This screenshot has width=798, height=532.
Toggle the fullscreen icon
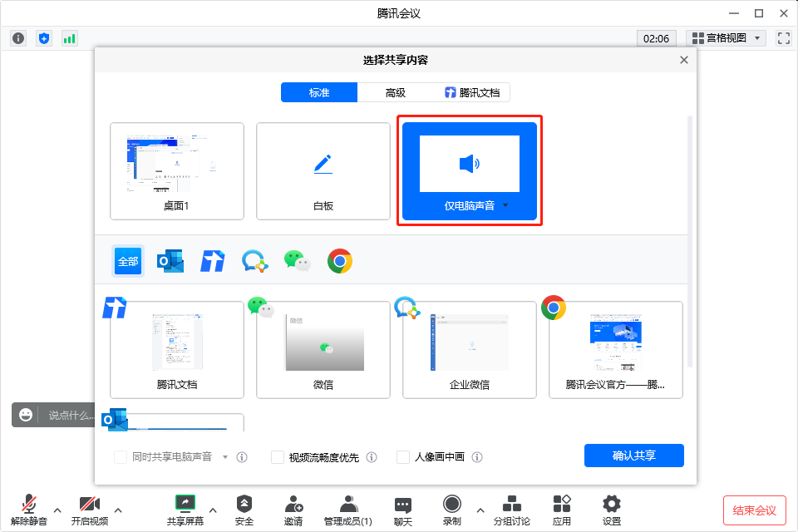[x=784, y=38]
